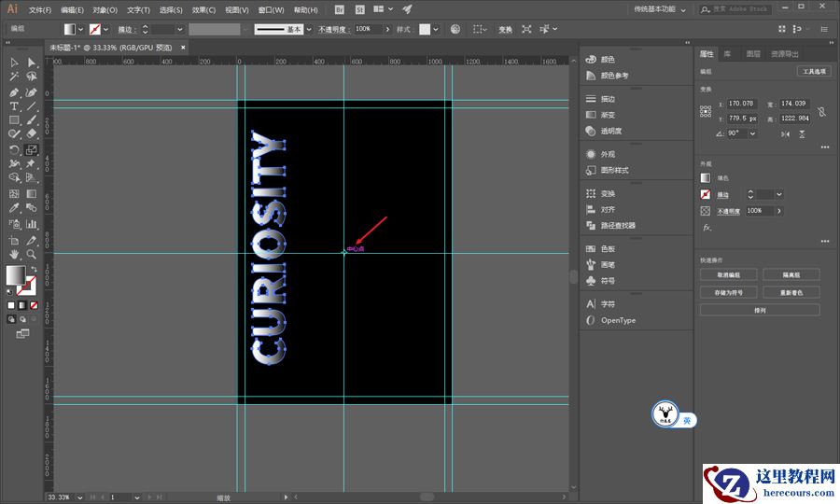Choose the Hand tool
The width and height of the screenshot is (840, 504).
click(15, 254)
